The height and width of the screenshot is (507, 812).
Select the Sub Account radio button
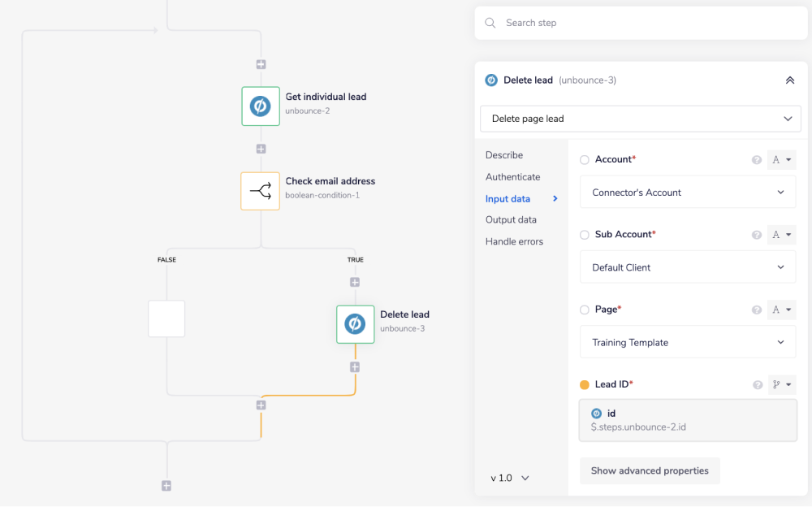[585, 235]
